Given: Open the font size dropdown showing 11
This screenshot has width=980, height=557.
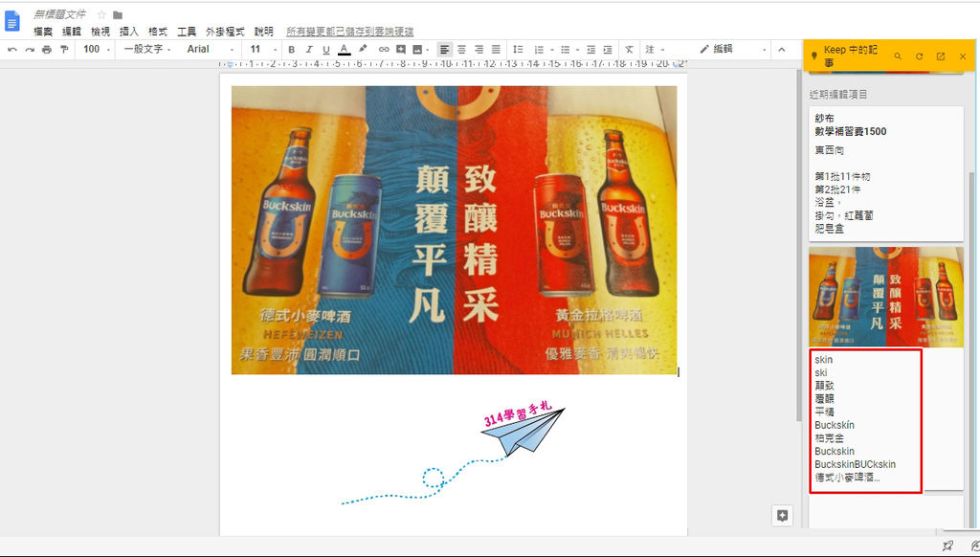Looking at the screenshot, I should 263,49.
